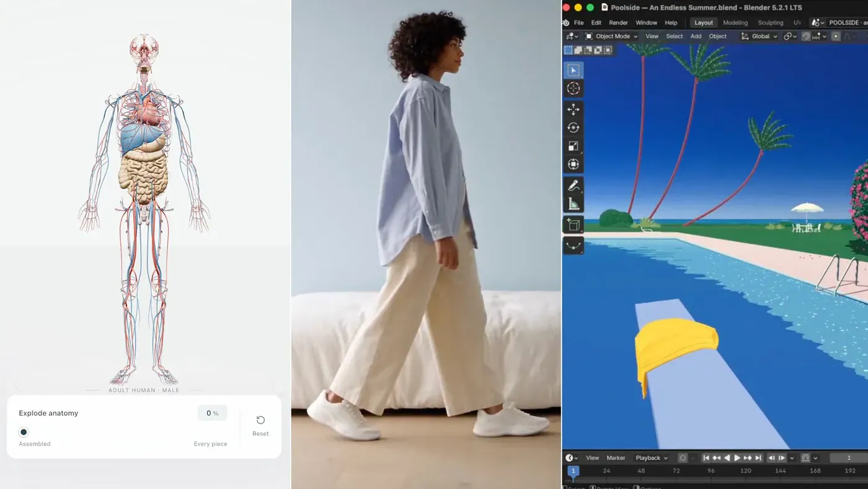Play the animation in reverse

tap(727, 458)
